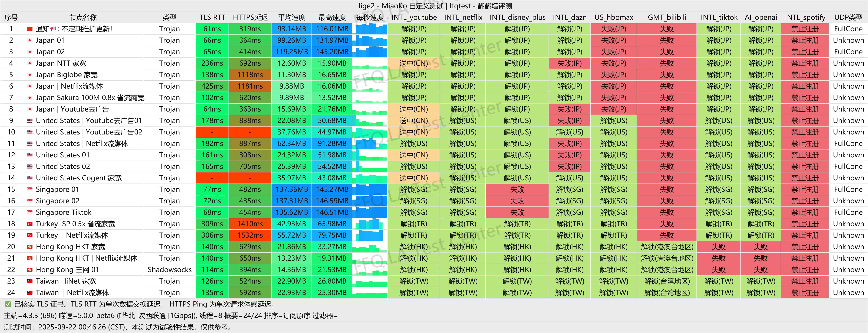Click the 失败 disney_plus cell for Singapore 02
Image resolution: width=868 pixels, height=333 pixels.
(x=517, y=201)
